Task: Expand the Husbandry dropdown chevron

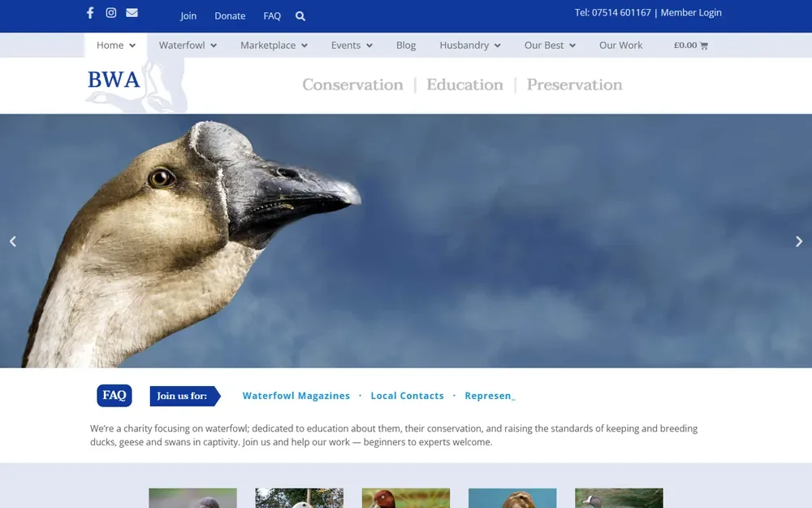Action: coord(498,46)
